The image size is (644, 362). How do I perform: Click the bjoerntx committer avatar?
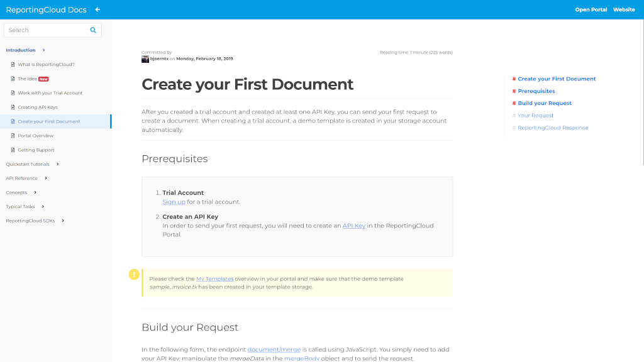[145, 58]
